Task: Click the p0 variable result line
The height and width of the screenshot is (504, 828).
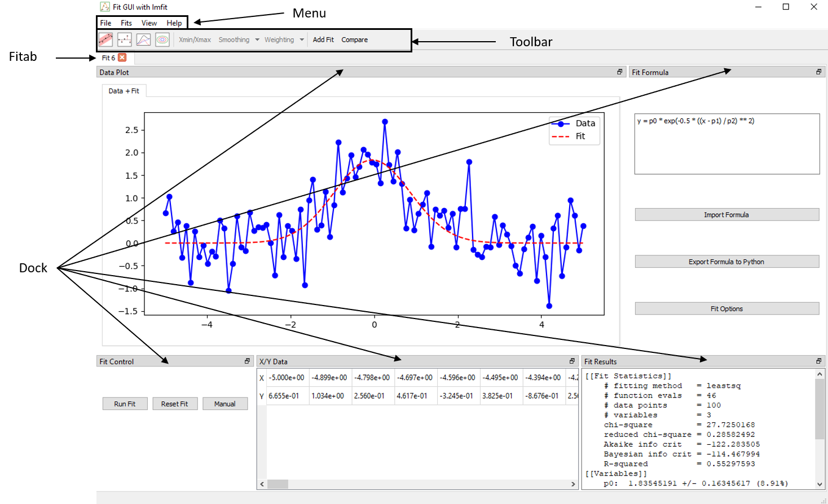Action: pos(695,483)
